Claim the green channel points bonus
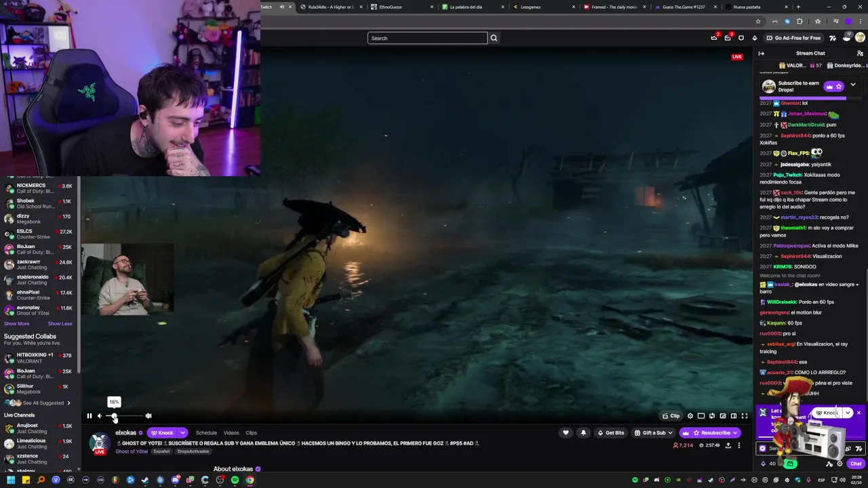Screen dimensions: 868x488 click(x=790, y=464)
